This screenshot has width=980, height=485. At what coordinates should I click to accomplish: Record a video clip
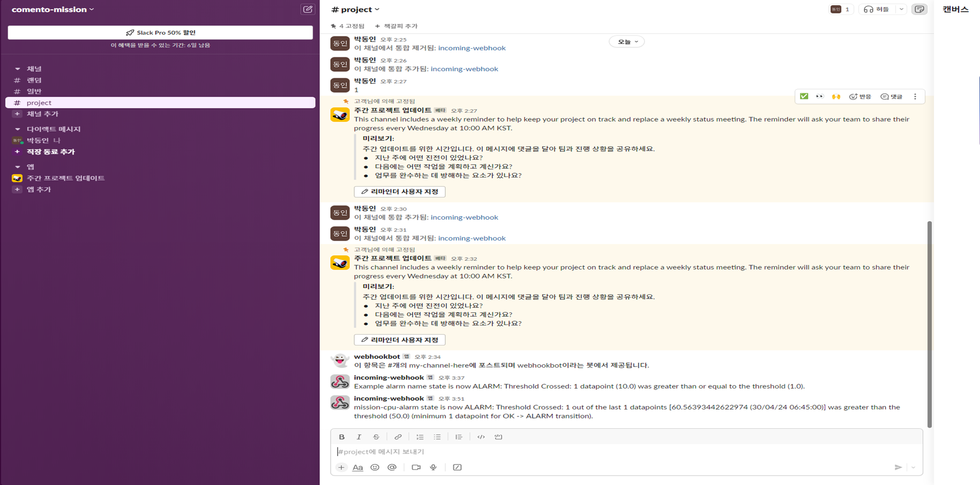point(416,467)
